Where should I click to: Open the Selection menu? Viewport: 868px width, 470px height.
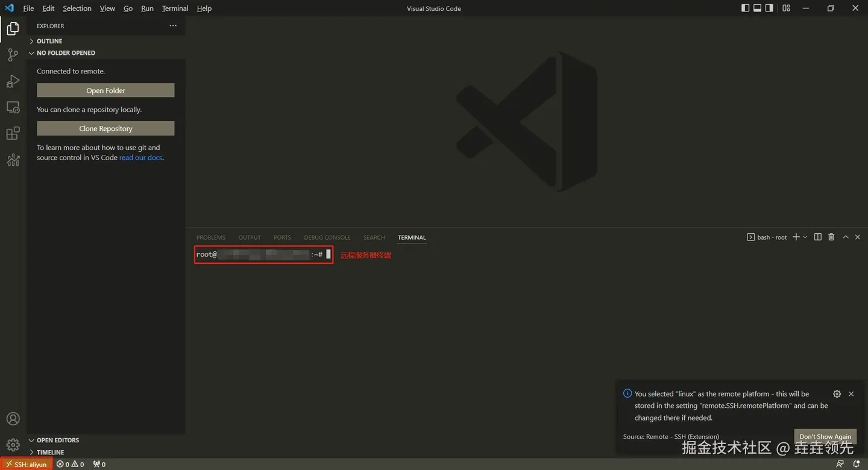tap(77, 8)
